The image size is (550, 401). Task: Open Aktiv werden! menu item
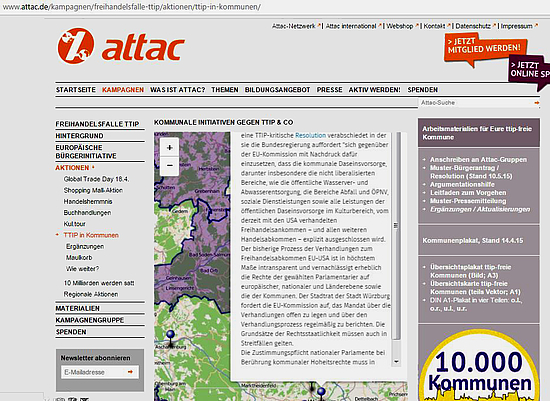374,90
